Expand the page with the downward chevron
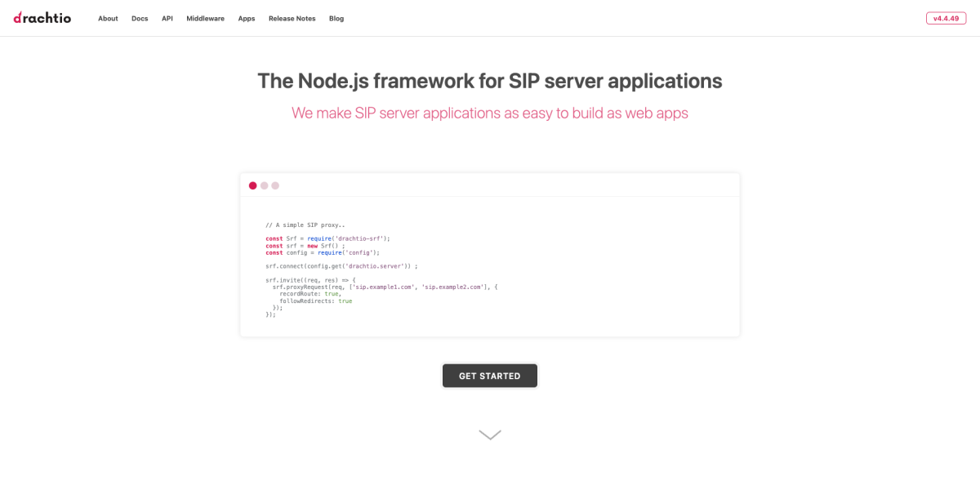This screenshot has height=490, width=980. (489, 434)
